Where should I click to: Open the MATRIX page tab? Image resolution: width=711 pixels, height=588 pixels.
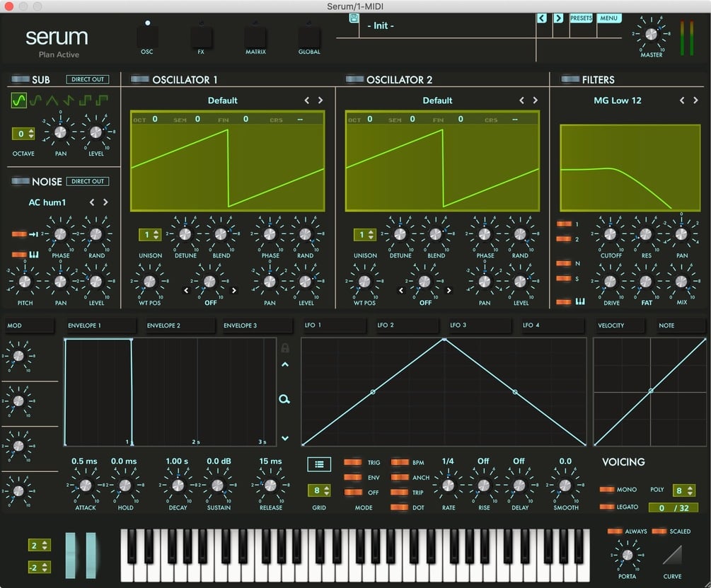pos(255,38)
